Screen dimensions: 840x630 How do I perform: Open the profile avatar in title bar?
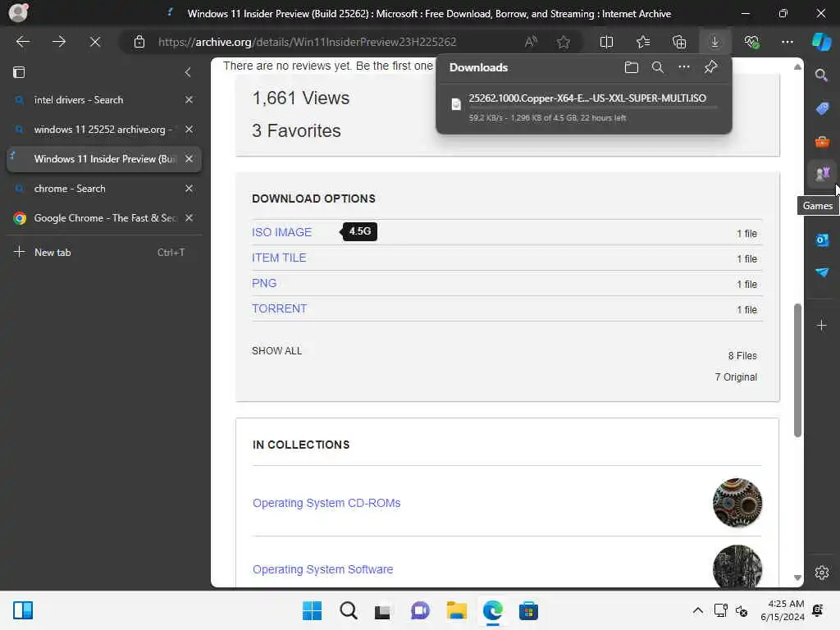coord(18,13)
